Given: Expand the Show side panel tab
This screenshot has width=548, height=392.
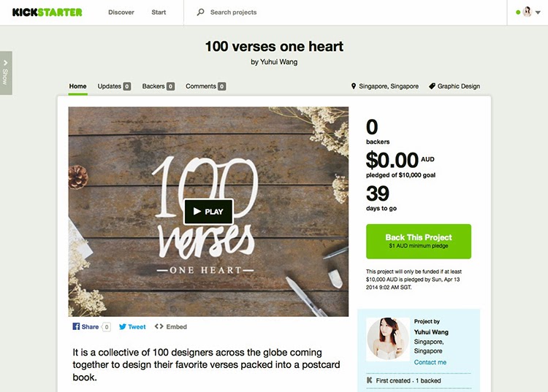Looking at the screenshot, I should pyautogui.click(x=6, y=73).
